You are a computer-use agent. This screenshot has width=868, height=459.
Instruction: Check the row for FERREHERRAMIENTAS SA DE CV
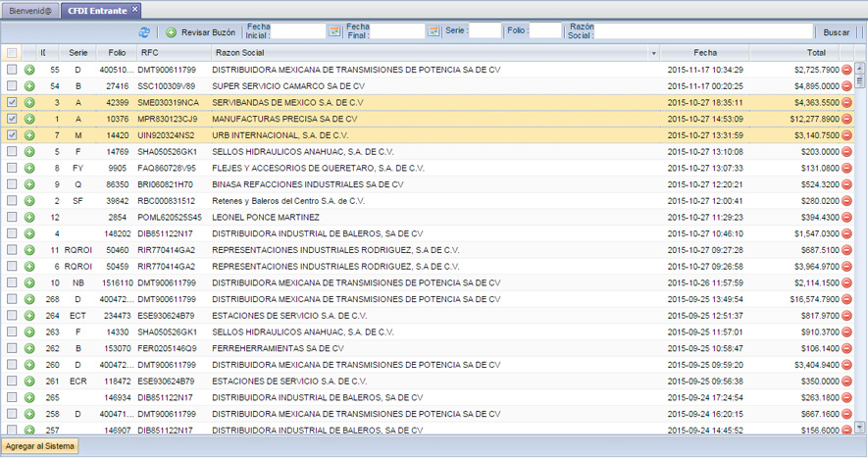coord(12,348)
